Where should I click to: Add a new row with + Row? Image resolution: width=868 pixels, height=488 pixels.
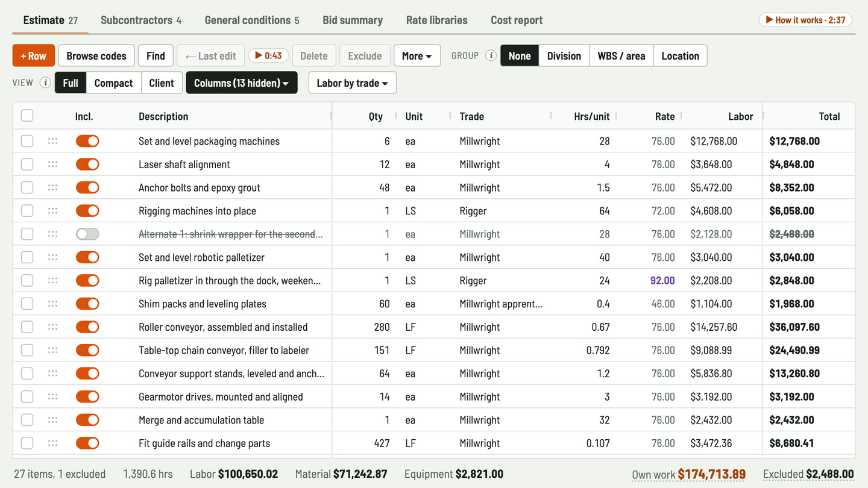[x=34, y=55]
